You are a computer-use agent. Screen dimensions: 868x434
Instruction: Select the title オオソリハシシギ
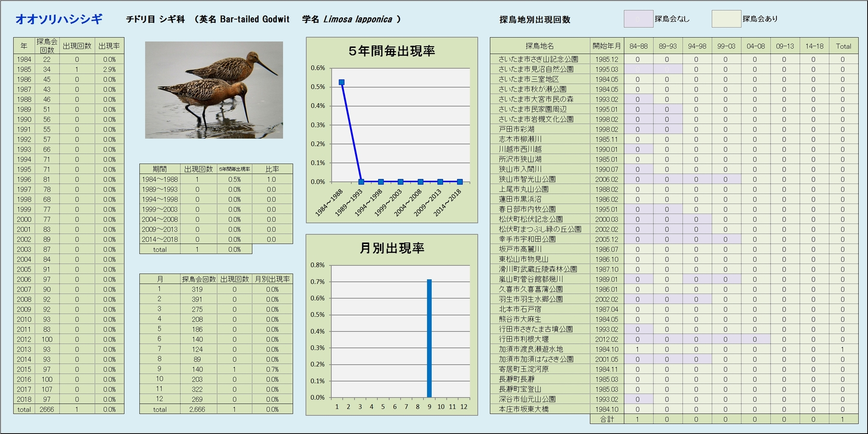59,19
